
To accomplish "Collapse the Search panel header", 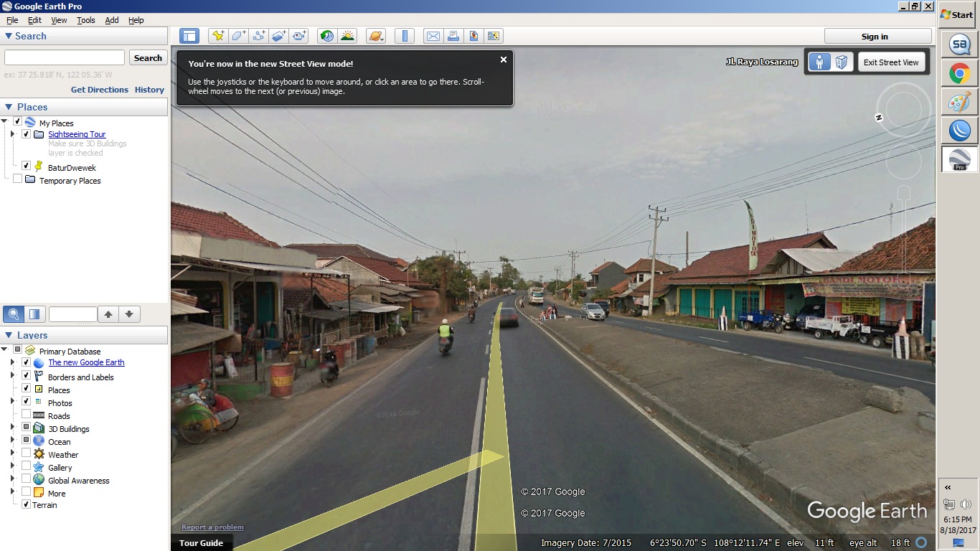I will (85, 36).
